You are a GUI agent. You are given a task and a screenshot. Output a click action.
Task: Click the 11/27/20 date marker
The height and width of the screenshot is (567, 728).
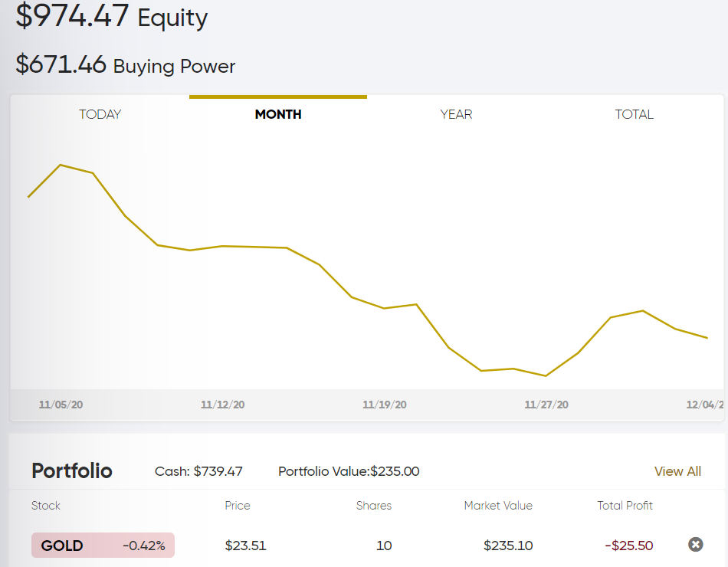click(546, 405)
